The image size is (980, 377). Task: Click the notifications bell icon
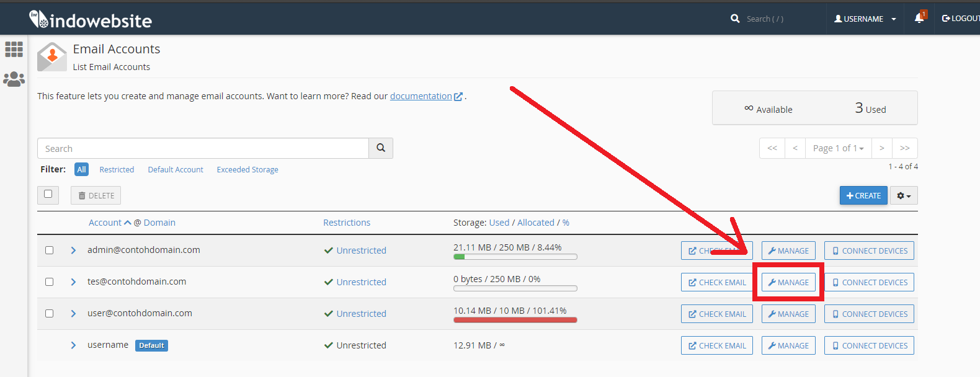click(919, 18)
